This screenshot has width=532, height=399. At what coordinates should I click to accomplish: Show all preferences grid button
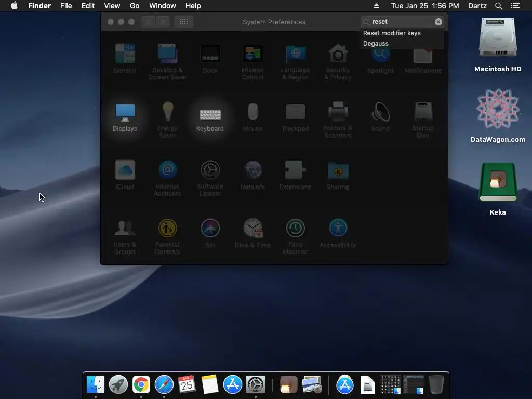[184, 22]
